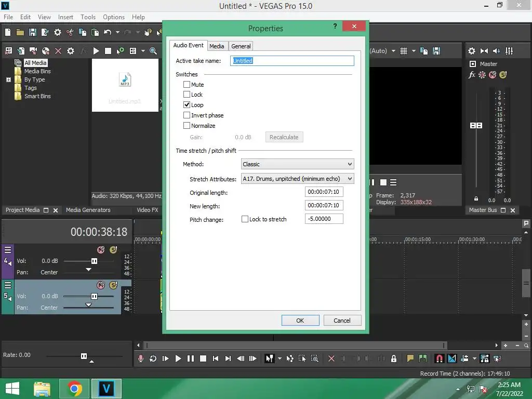Screen dimensions: 532x399
Task: Click the Master Bus fader handle
Action: [476, 126]
